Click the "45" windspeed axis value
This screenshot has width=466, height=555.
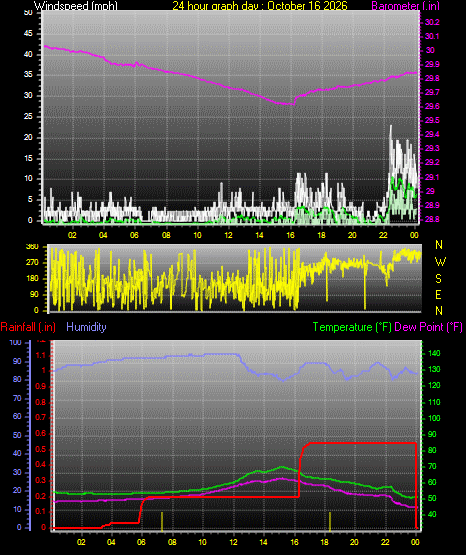point(28,34)
